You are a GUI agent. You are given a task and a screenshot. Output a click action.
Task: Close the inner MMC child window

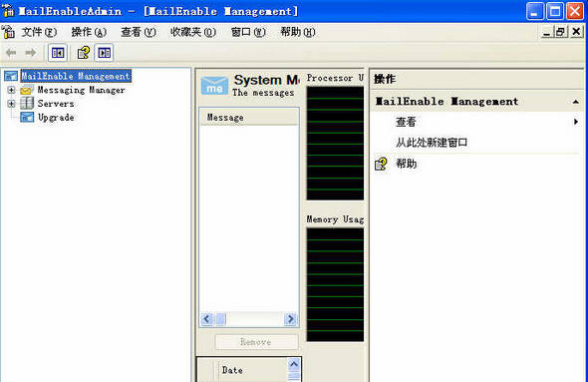click(x=576, y=32)
